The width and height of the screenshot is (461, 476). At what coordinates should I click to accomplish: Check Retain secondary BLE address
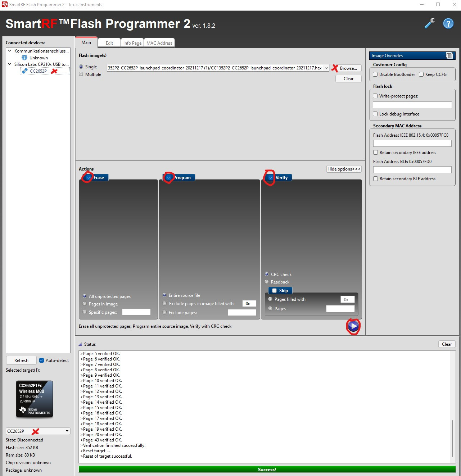pos(376,179)
